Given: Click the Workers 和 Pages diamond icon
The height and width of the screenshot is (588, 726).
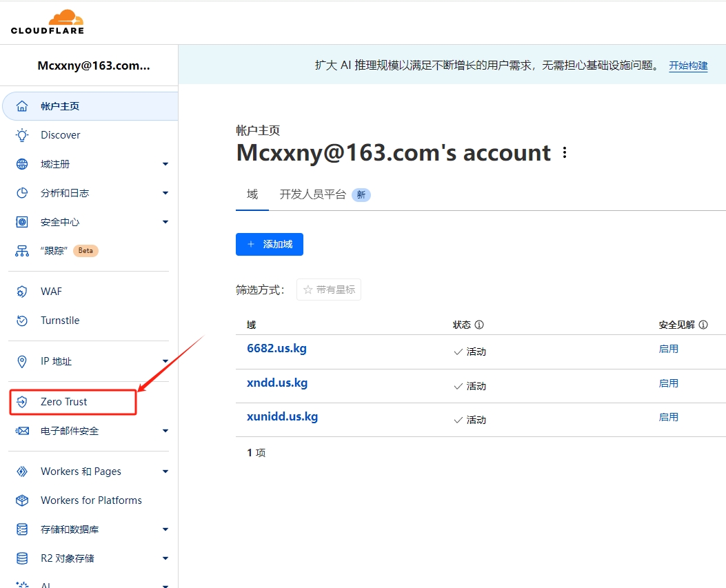Looking at the screenshot, I should click(x=22, y=472).
